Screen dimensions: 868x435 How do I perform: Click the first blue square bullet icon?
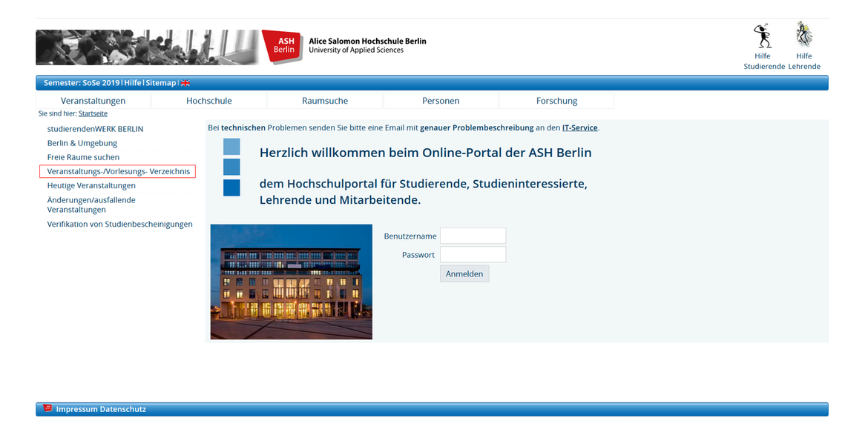click(x=231, y=147)
